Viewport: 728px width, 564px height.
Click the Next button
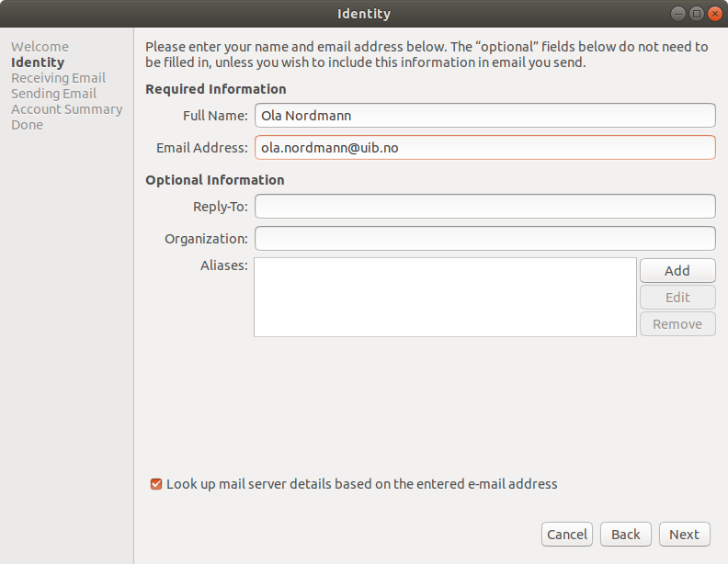tap(684, 535)
